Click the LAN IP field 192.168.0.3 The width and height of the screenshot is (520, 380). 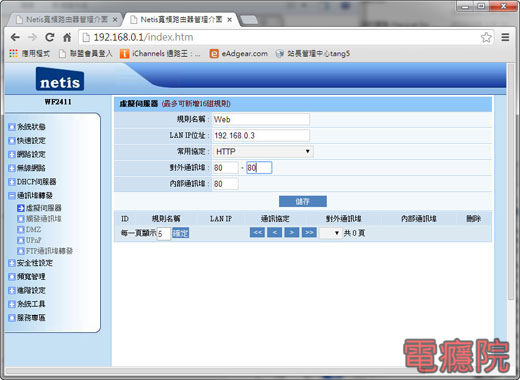click(261, 135)
